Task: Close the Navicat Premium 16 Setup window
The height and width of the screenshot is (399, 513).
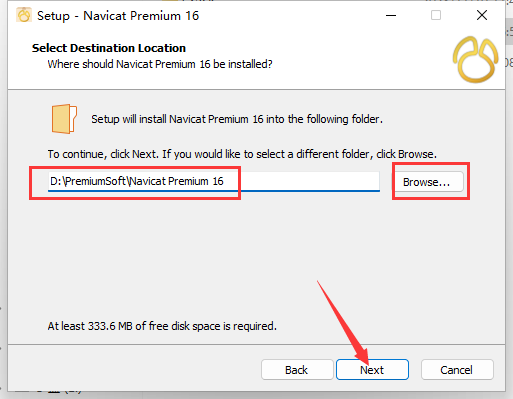Action: [482, 15]
